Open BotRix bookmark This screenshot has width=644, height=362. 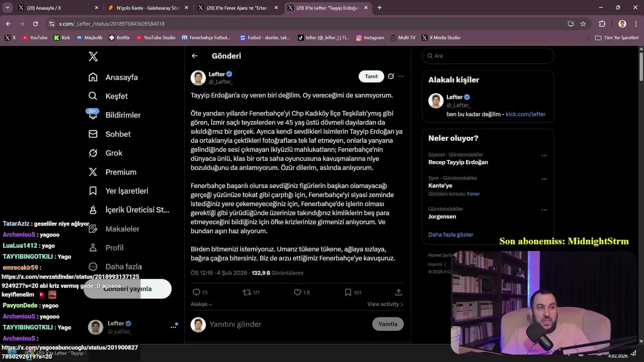point(119,38)
